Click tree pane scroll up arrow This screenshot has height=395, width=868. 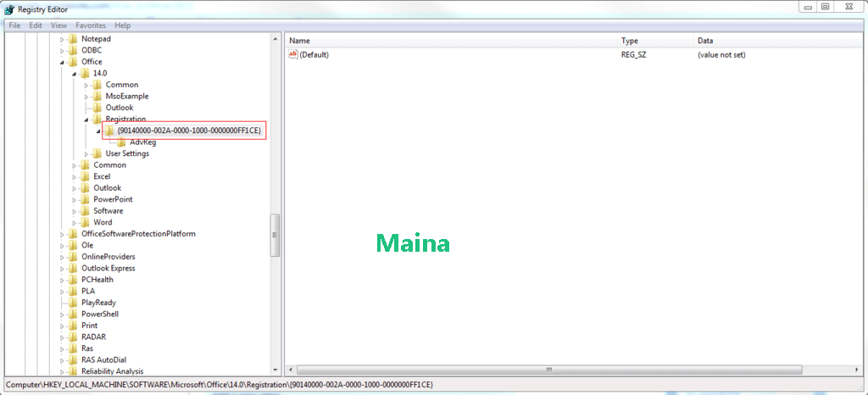[x=275, y=39]
